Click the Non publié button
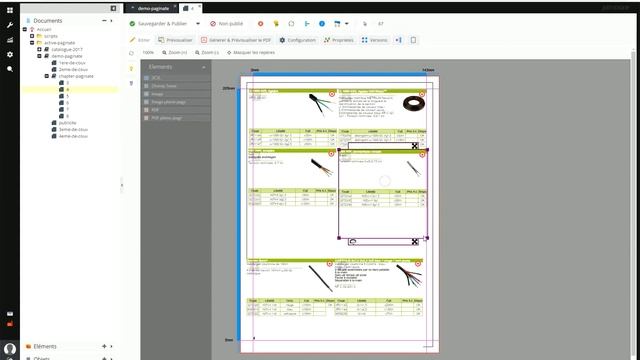The image size is (640, 360). [227, 24]
